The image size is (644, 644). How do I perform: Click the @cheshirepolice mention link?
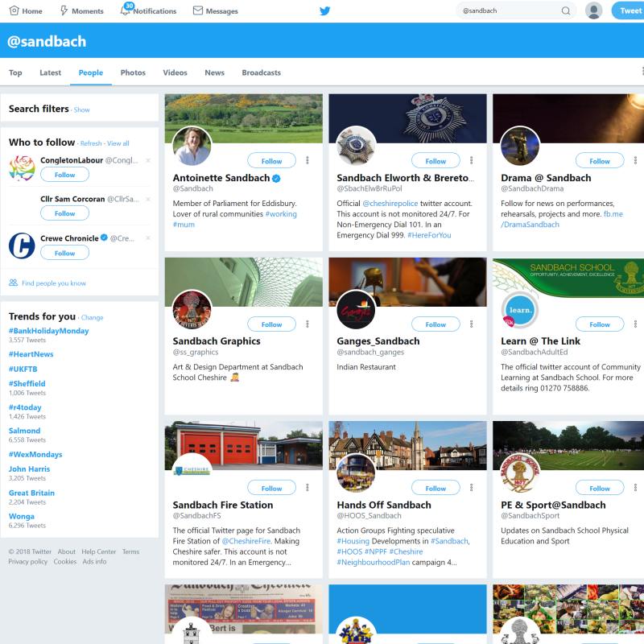390,204
